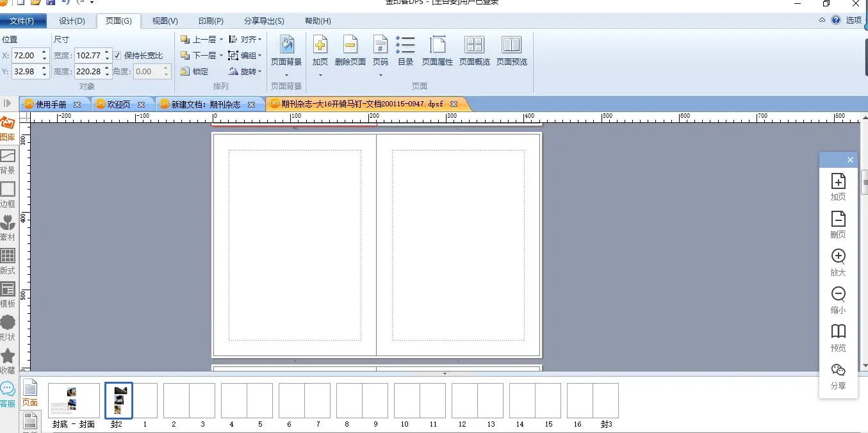Click 分享 share on floating panel
Screen dimensions: 868x433
click(x=838, y=376)
